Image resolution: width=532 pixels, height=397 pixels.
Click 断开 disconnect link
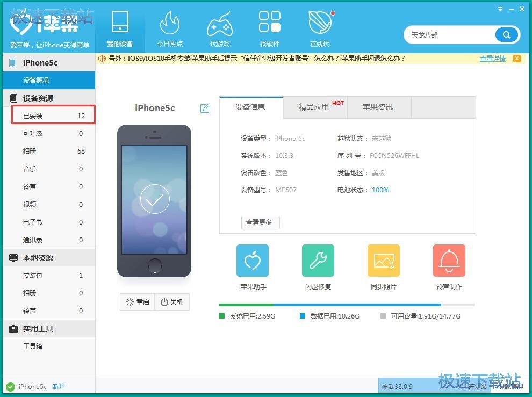click(x=59, y=387)
